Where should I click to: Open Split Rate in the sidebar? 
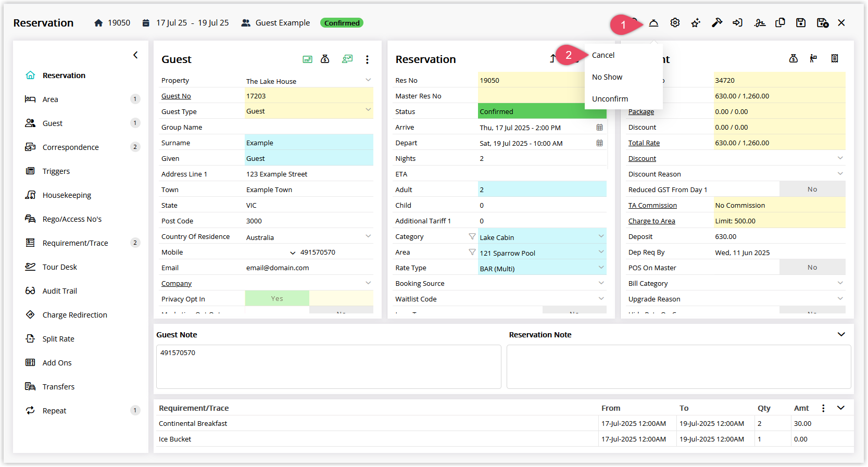(x=58, y=338)
